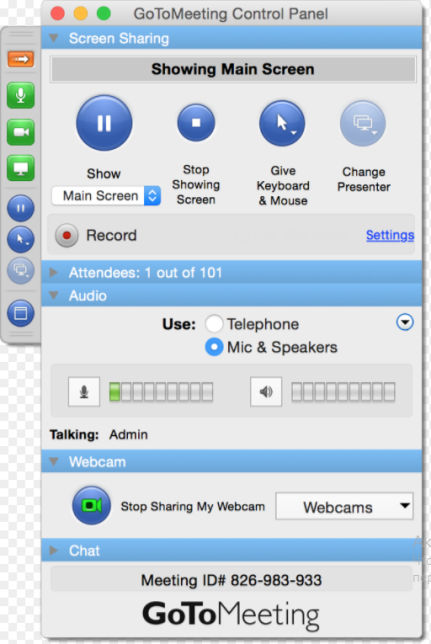Open the Webcams dropdown
Image resolution: width=431 pixels, height=644 pixels.
tap(344, 506)
